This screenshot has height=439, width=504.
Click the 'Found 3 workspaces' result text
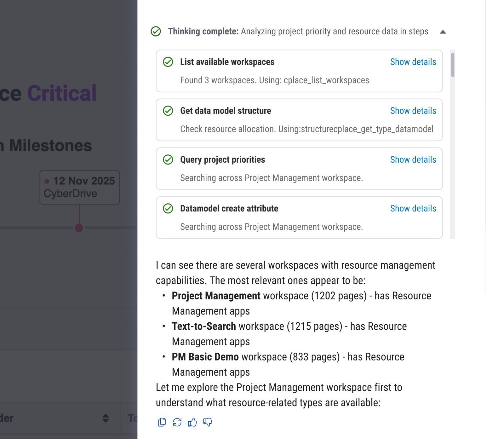(x=274, y=80)
